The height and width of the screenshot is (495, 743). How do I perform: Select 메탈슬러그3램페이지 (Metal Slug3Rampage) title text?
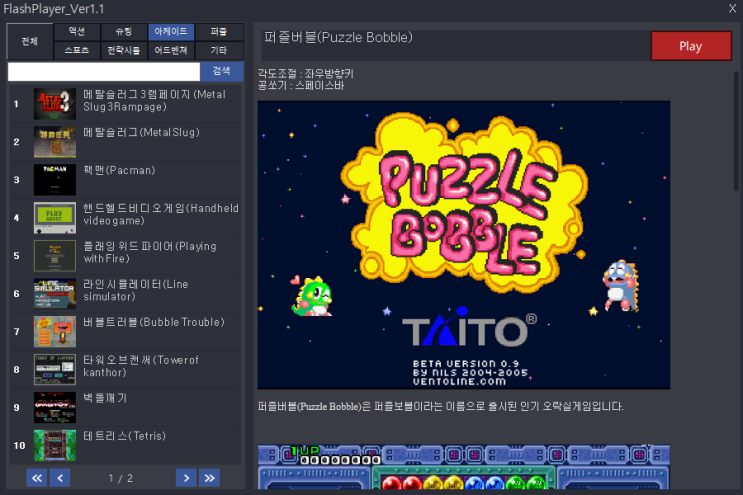click(x=154, y=100)
